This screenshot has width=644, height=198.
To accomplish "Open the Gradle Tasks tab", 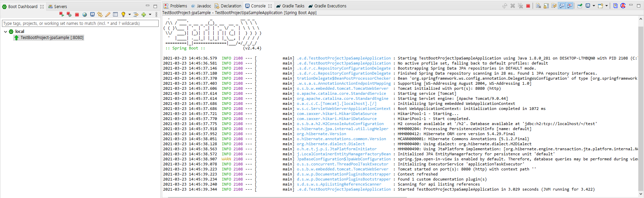I will click(290, 6).
